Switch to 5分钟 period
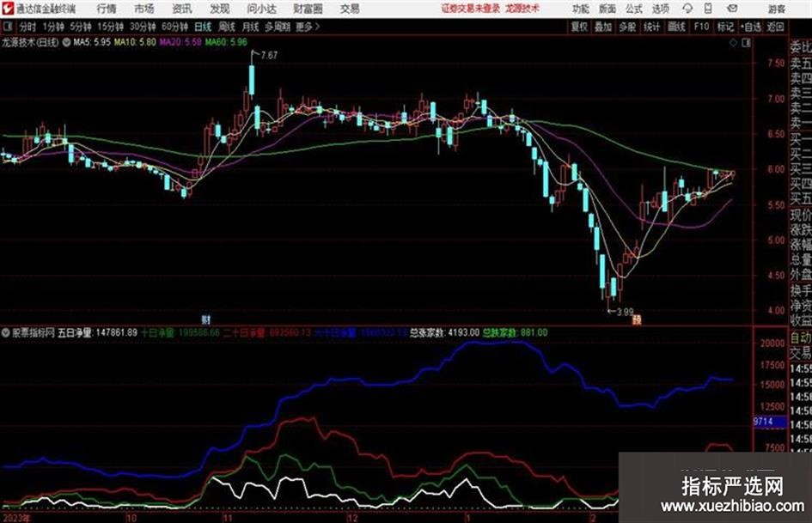 coord(80,27)
